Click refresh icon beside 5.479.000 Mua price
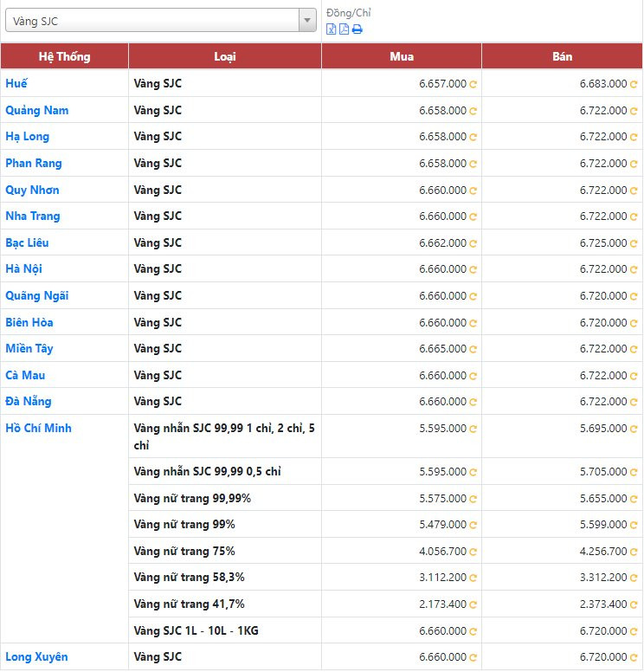Screen dimensions: 644x672 click(473, 525)
